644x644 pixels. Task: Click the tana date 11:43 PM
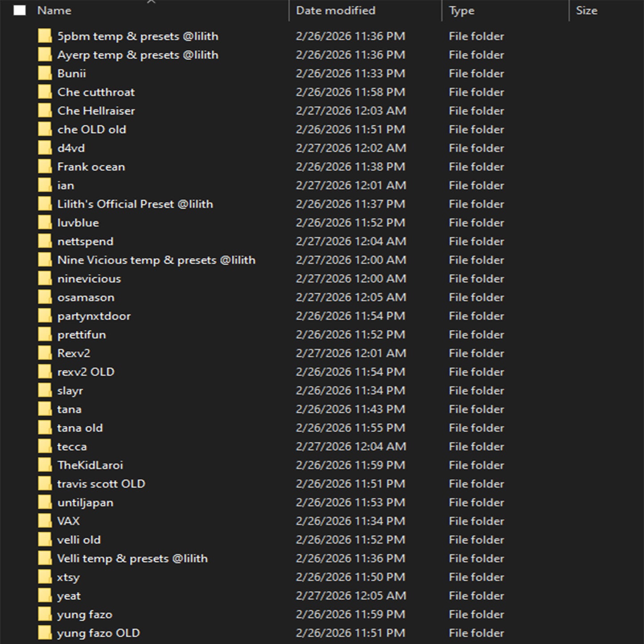(x=351, y=409)
